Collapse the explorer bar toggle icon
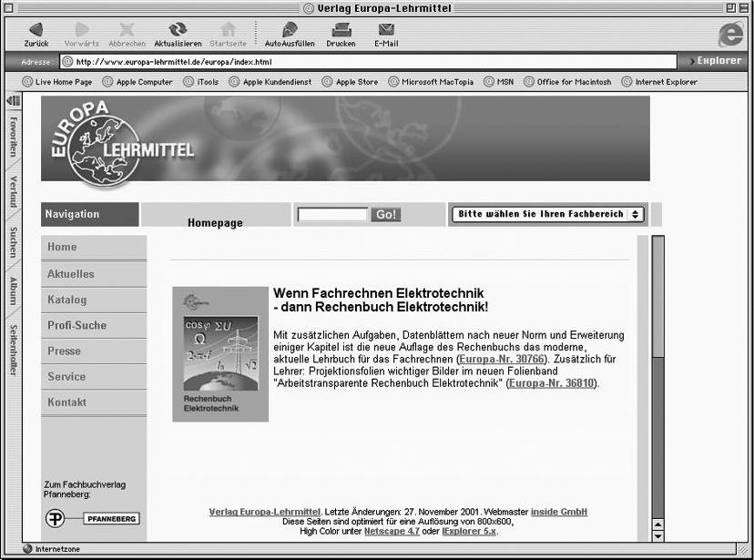The width and height of the screenshot is (754, 560). [x=13, y=100]
